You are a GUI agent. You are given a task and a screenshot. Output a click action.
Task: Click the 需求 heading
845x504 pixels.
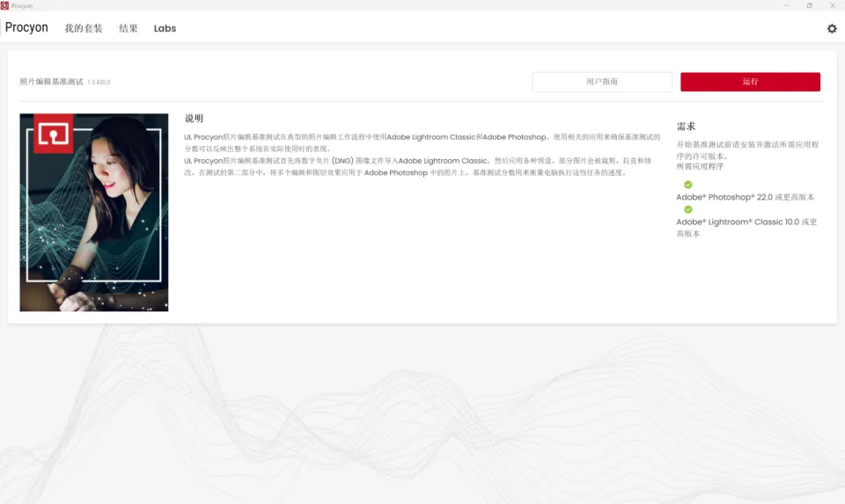click(x=686, y=127)
